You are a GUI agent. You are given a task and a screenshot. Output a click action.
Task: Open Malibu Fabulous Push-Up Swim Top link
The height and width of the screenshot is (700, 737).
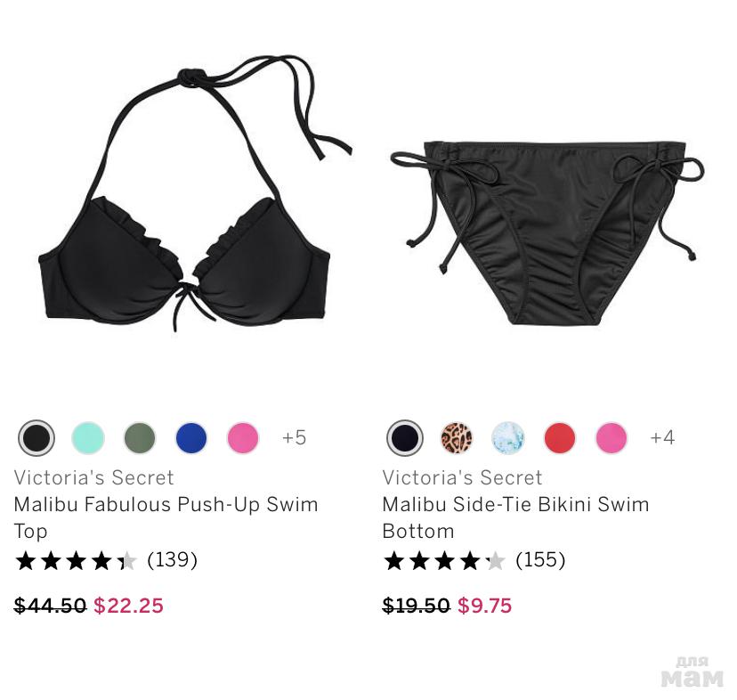coord(166,517)
